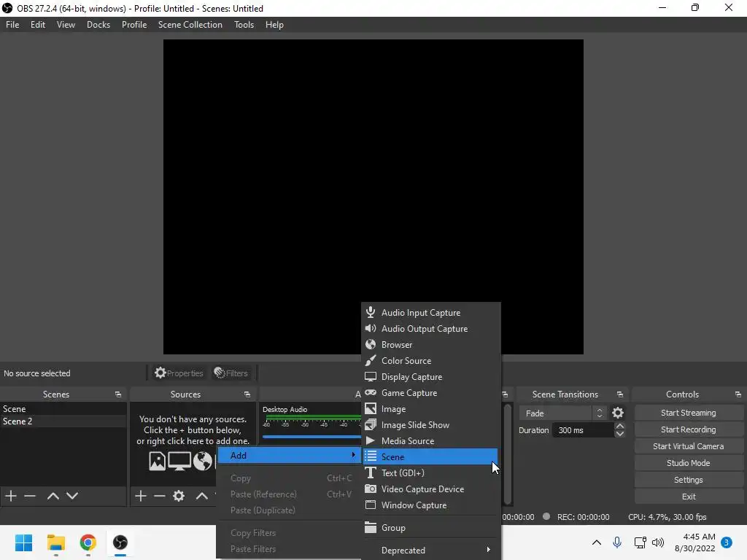
Task: Add Image Slide Show via its icon
Action: point(370,425)
